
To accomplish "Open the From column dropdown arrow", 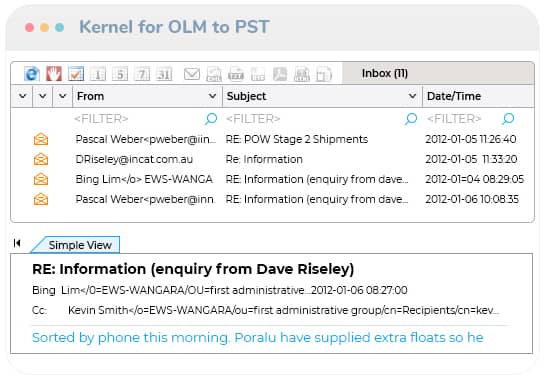I will (x=212, y=96).
